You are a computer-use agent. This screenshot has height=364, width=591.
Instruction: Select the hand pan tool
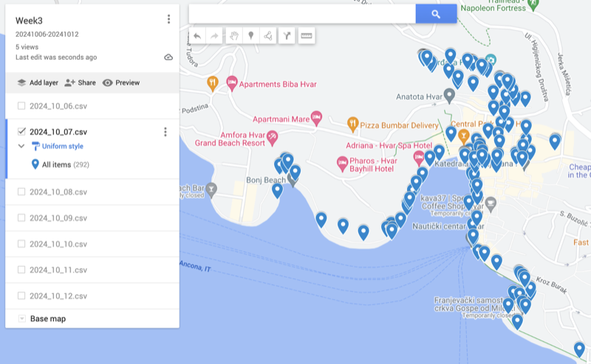(233, 35)
